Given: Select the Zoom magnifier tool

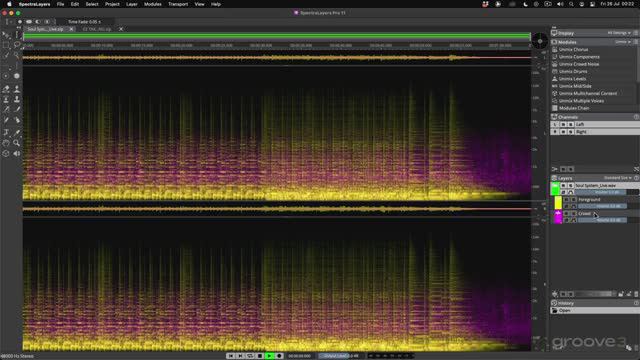Looking at the screenshot, I should (x=17, y=143).
